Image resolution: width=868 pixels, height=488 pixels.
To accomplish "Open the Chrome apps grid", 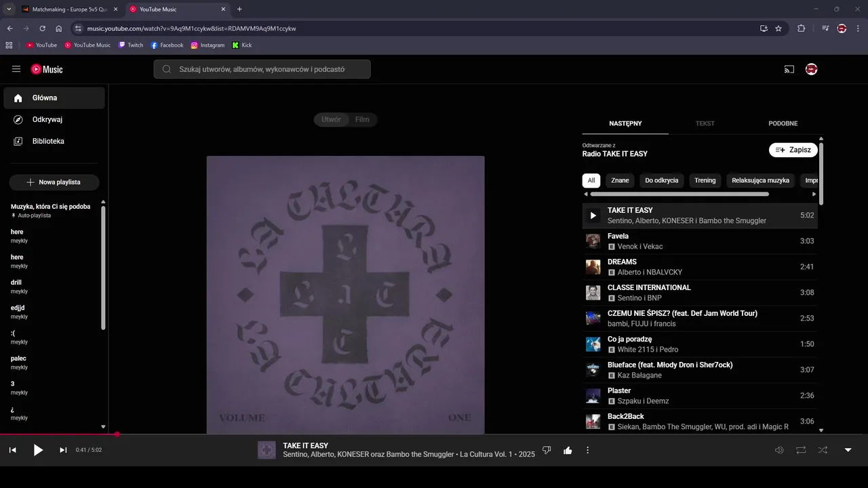I will (9, 45).
